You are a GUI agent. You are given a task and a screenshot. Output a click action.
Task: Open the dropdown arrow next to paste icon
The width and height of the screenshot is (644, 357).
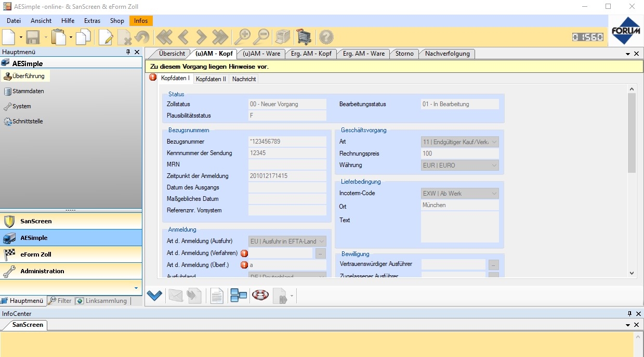[x=71, y=37]
